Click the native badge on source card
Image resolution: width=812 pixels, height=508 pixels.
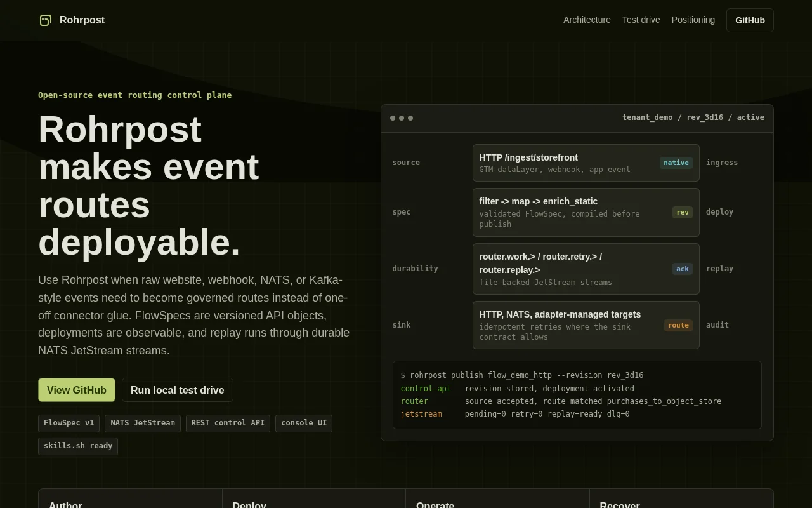pos(676,163)
